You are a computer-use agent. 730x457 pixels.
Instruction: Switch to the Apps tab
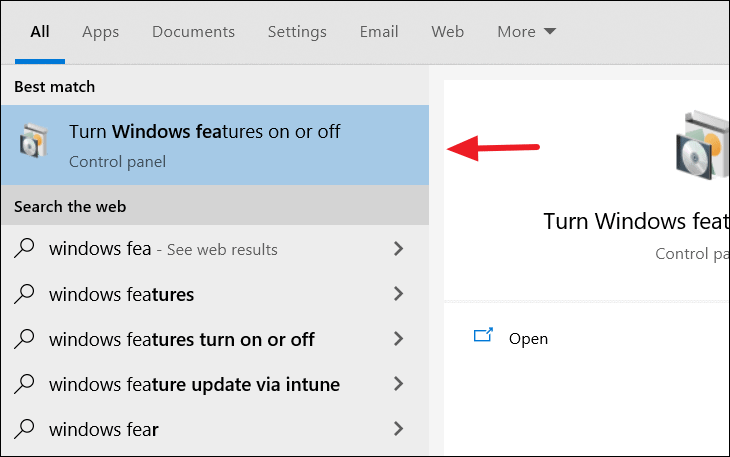click(x=101, y=32)
